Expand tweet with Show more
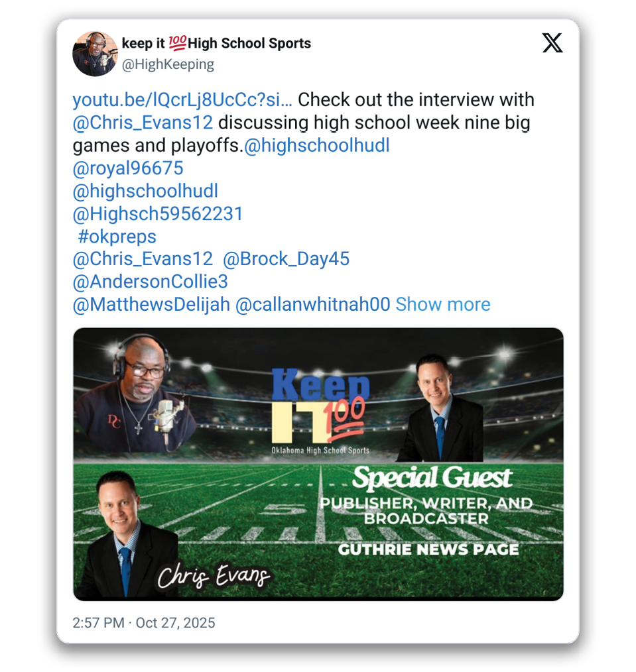 [442, 304]
